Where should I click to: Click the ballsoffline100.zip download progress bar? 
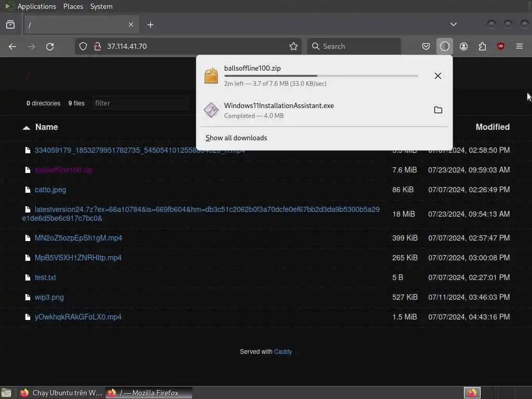coord(321,76)
